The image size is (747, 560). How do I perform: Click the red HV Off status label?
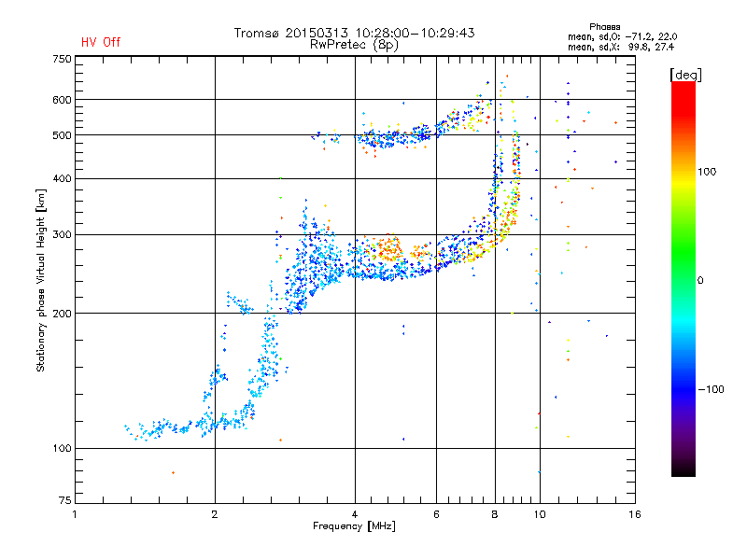pos(101,42)
